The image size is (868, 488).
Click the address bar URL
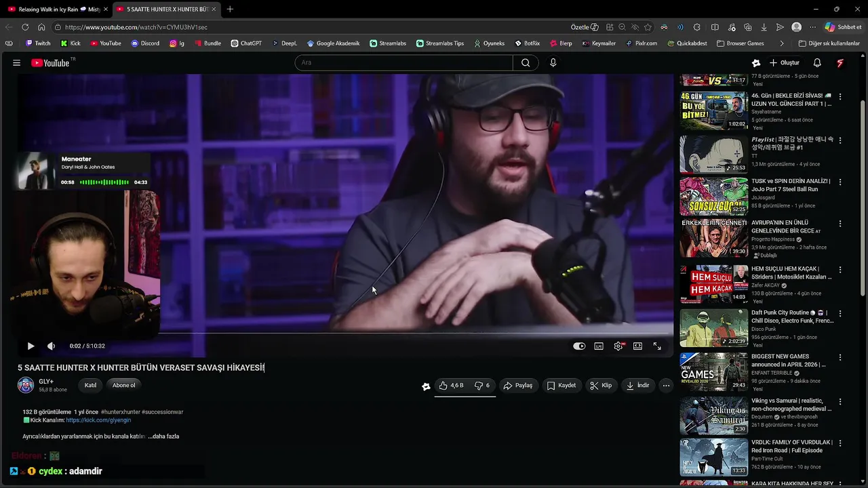(x=136, y=27)
